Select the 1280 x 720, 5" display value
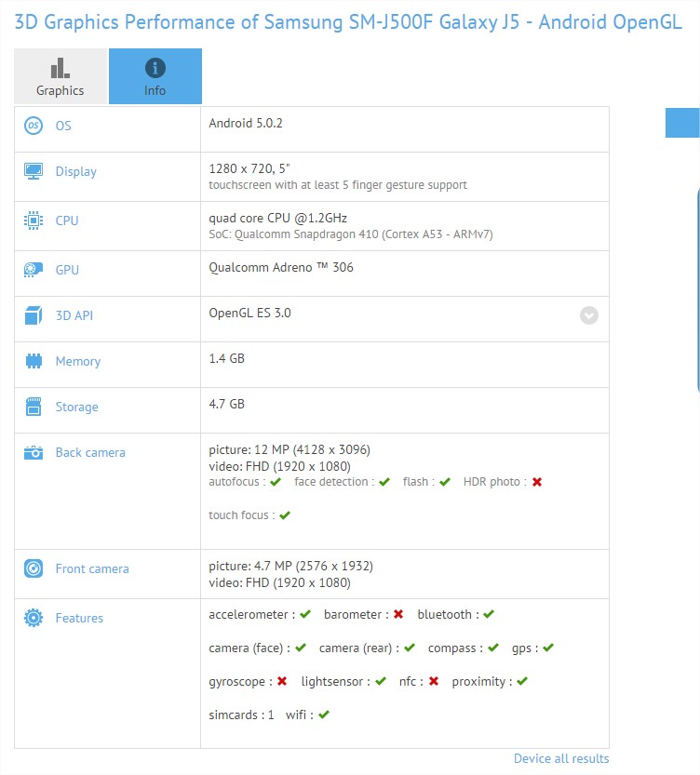 [249, 168]
